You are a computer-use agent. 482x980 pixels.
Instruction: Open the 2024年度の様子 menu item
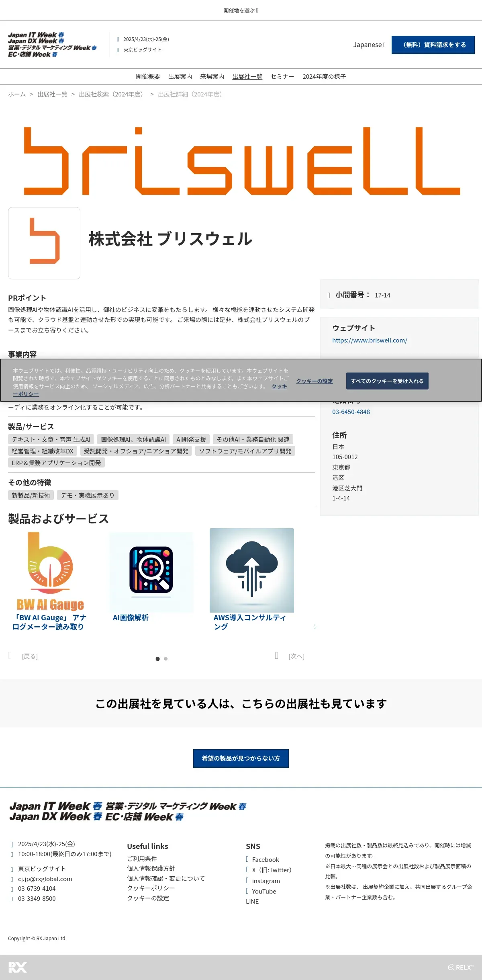pyautogui.click(x=324, y=76)
